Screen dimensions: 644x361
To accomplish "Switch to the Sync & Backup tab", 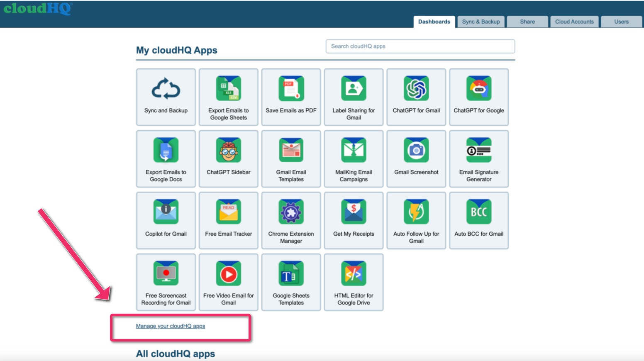I will (481, 22).
